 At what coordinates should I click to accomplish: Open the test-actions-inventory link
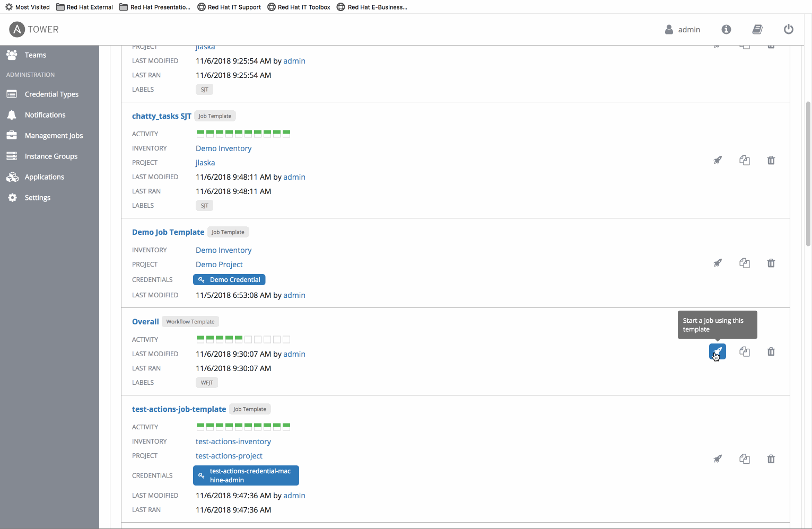[233, 442]
